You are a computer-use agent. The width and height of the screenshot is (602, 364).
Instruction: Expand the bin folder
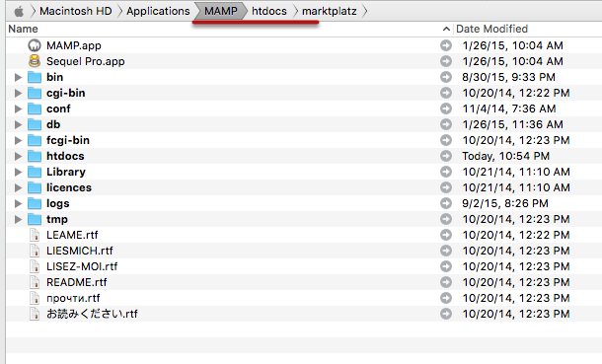click(x=18, y=77)
